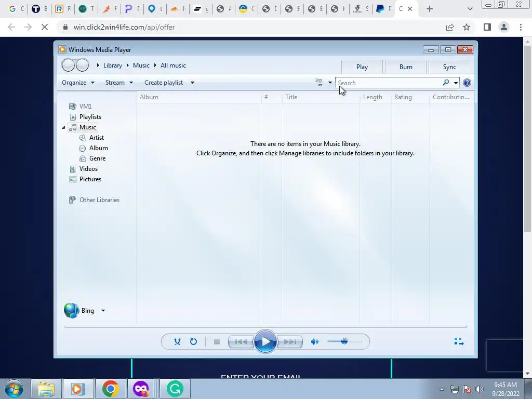Click the Chrome share page icon
Screen dimensions: 532x399
point(450,27)
